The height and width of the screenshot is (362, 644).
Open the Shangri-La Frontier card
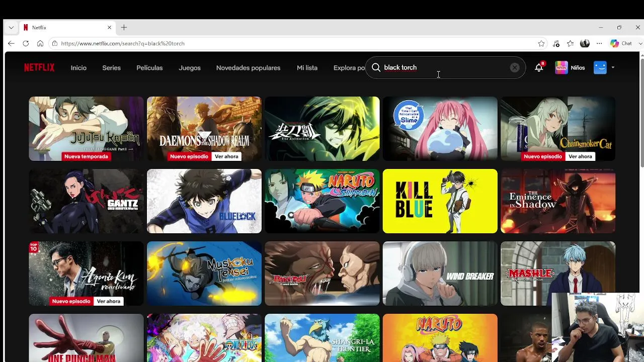point(322,338)
